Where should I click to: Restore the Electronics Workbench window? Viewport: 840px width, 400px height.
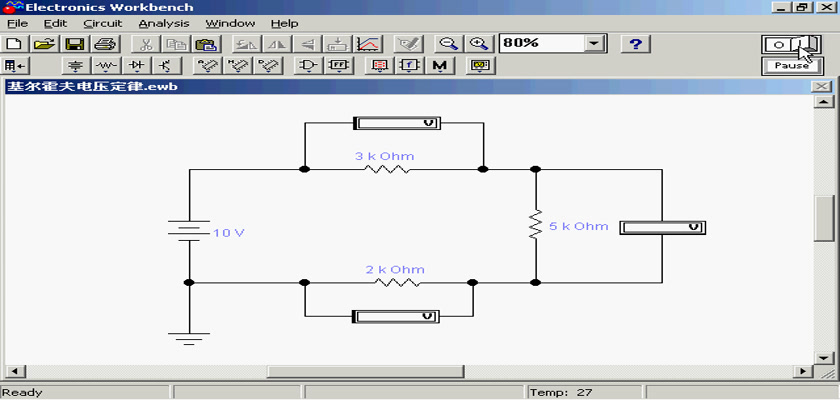click(x=802, y=7)
